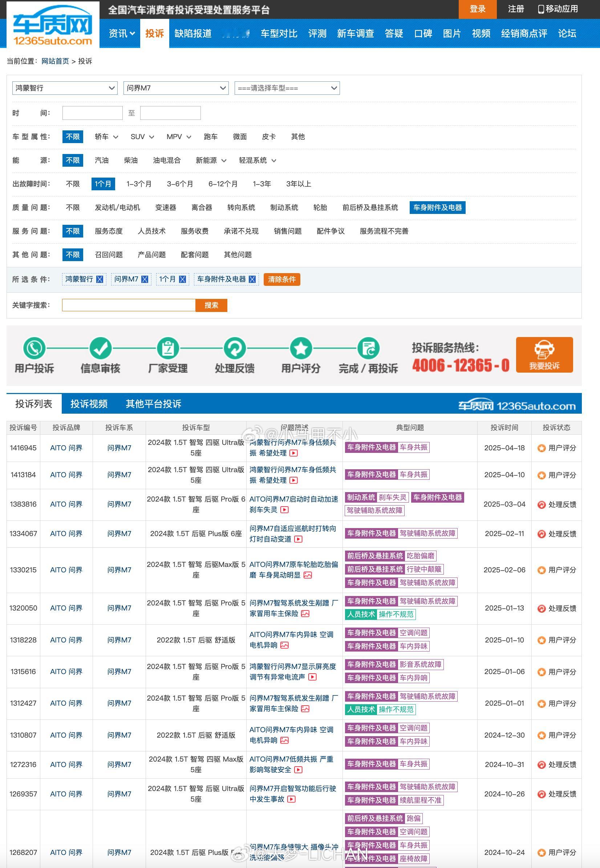The width and height of the screenshot is (600, 868).
Task: Select 汽油 energy filter
Action: click(x=101, y=160)
